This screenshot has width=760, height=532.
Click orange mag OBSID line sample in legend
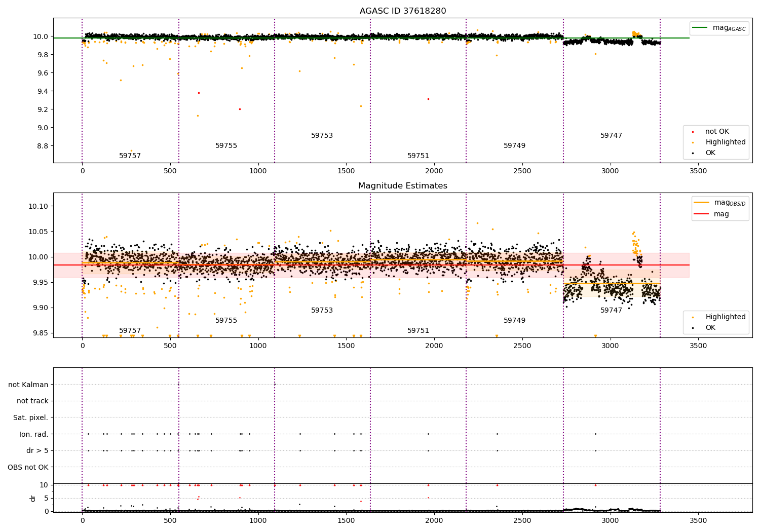pos(702,203)
